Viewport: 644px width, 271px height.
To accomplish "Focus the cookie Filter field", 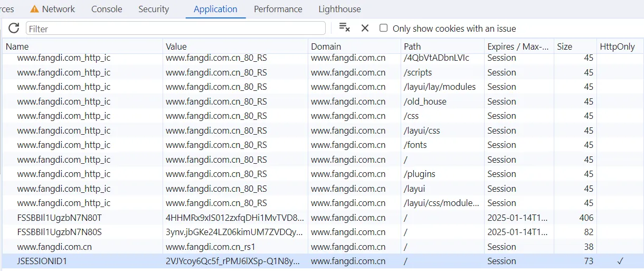I will click(176, 28).
